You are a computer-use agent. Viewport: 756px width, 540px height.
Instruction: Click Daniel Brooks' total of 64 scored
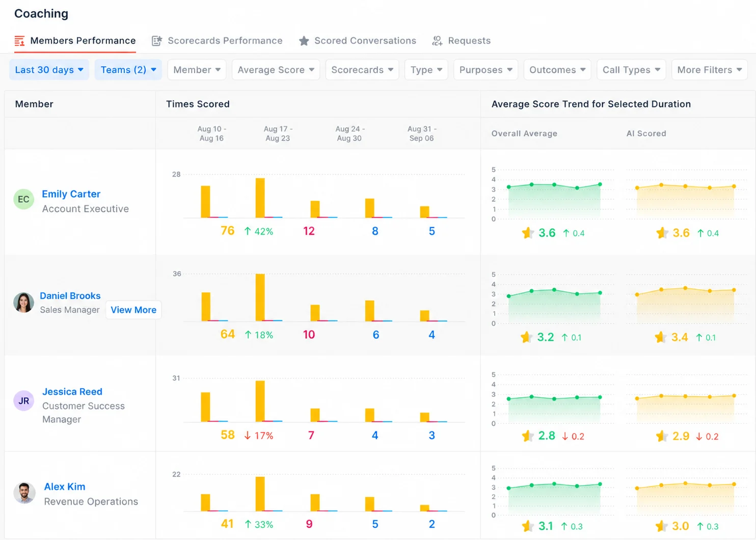(x=227, y=335)
